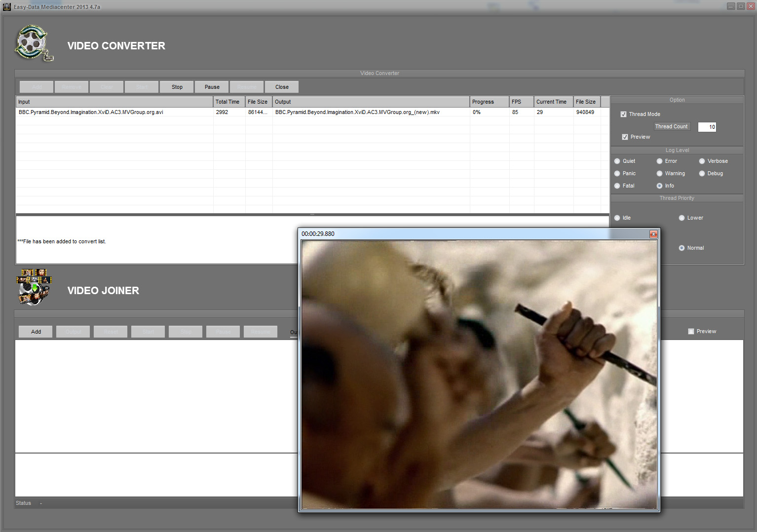
Task: Click the disabled Resume button in Video Converter
Action: (247, 87)
